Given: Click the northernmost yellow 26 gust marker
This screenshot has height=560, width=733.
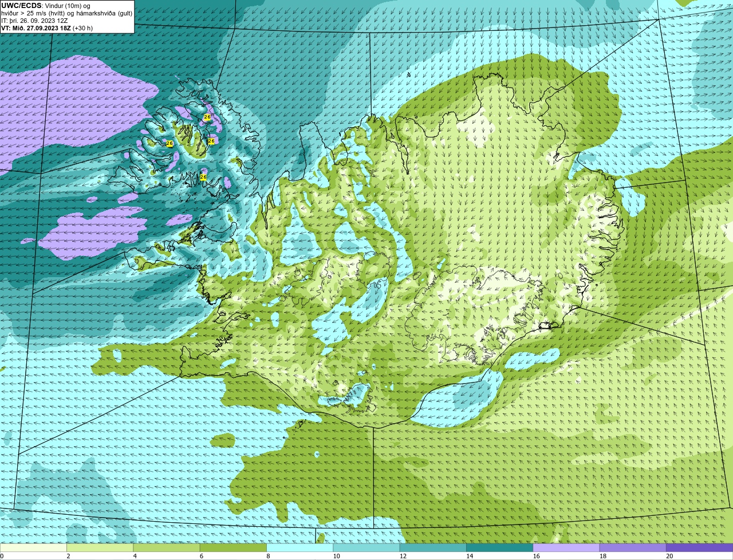Looking at the screenshot, I should point(207,117).
